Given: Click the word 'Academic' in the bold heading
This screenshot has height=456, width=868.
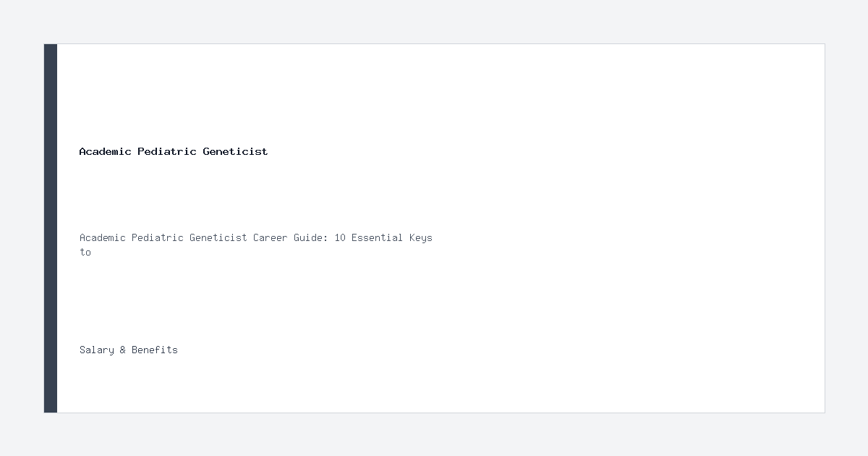Looking at the screenshot, I should (106, 151).
